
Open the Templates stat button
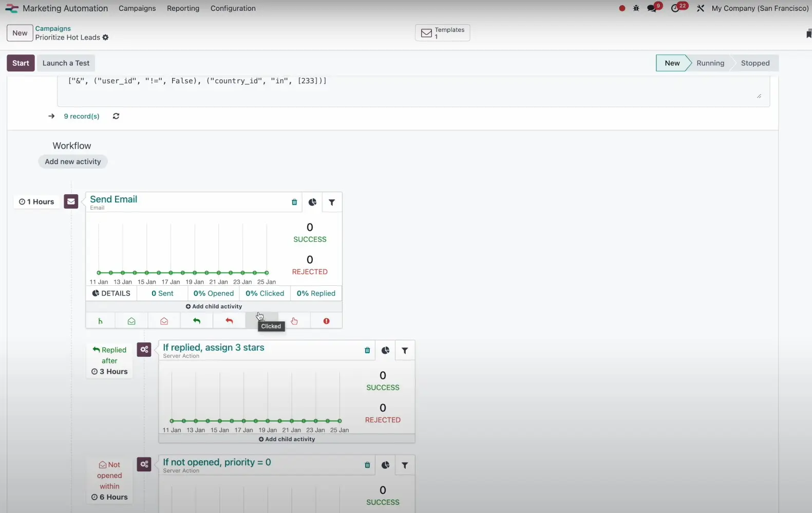coord(442,33)
